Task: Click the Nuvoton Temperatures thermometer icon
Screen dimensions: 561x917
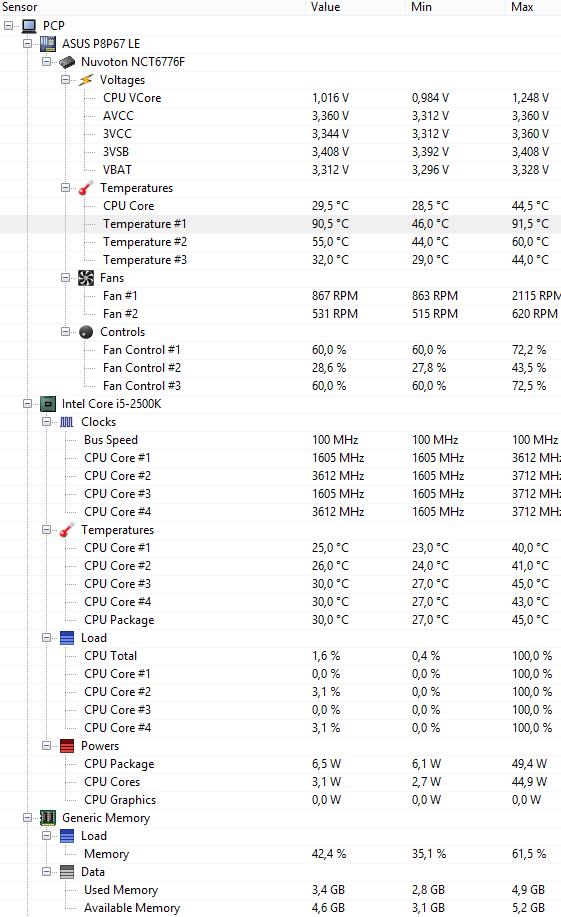Action: (x=86, y=188)
